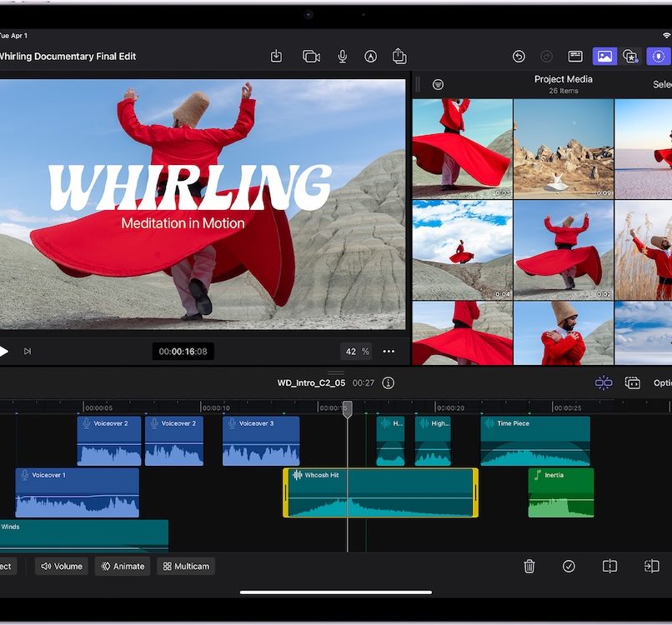Open the viewer's three-dot options menu

pos(389,352)
